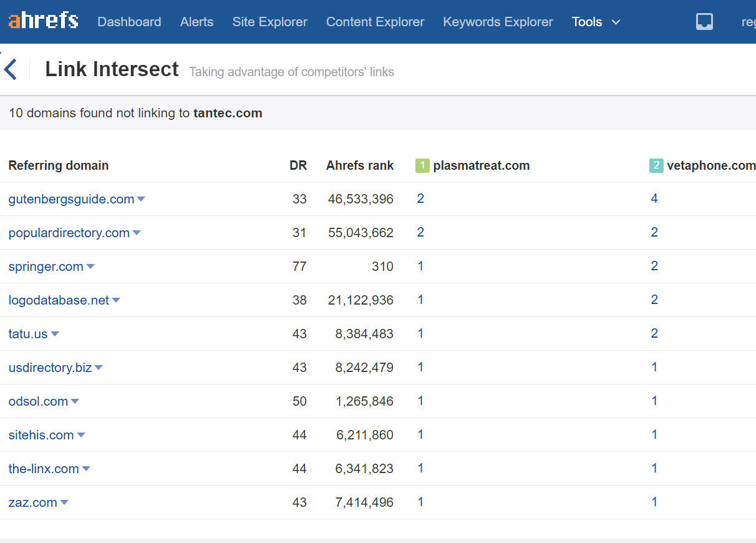This screenshot has width=756, height=543.
Task: Select the DR value 50 for odsol.com
Action: (299, 401)
